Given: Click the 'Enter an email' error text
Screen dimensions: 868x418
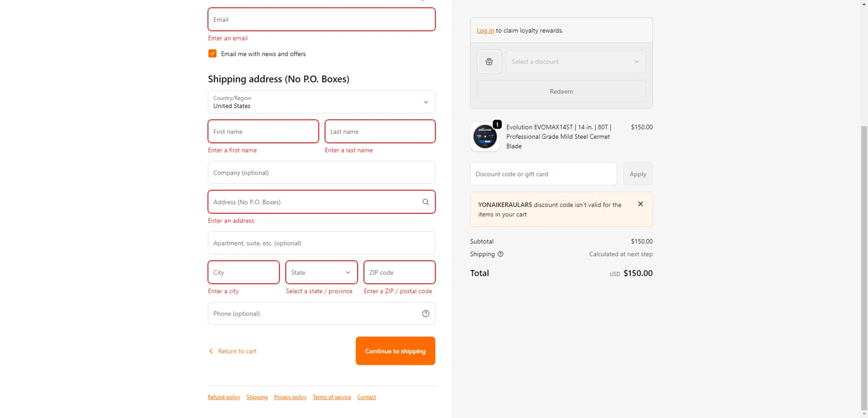Looking at the screenshot, I should (228, 38).
